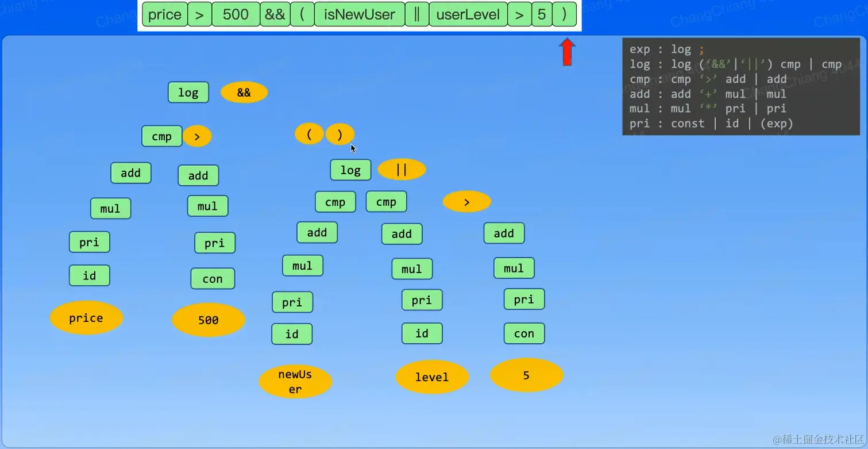Click the "con" node above the 500 ellipse
The width and height of the screenshot is (868, 449).
click(x=212, y=278)
